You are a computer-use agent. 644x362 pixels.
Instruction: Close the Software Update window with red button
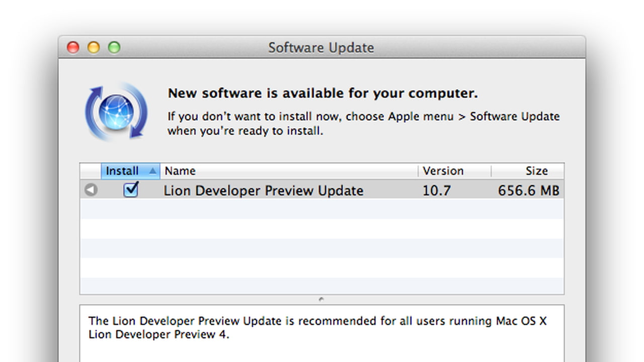pos(73,47)
